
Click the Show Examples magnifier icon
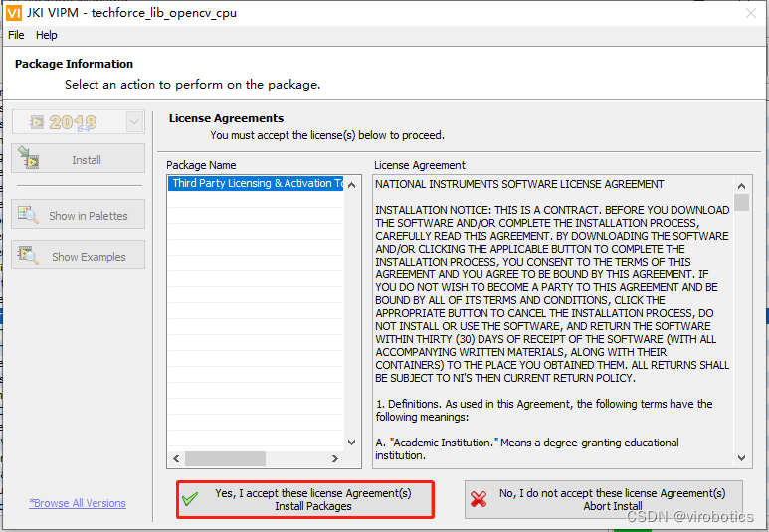point(28,255)
